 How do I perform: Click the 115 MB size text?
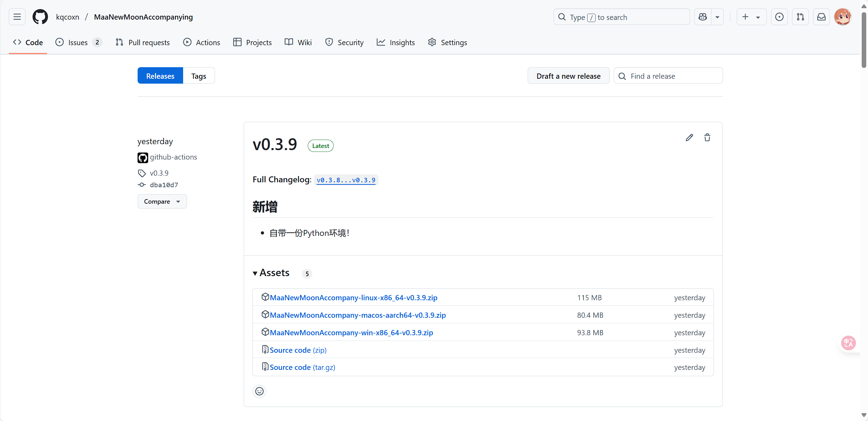pyautogui.click(x=590, y=297)
